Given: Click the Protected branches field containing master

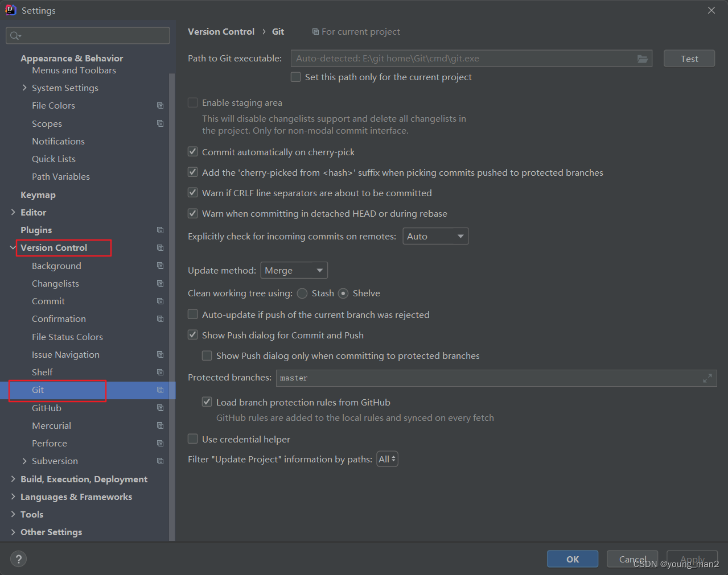Looking at the screenshot, I should [496, 378].
